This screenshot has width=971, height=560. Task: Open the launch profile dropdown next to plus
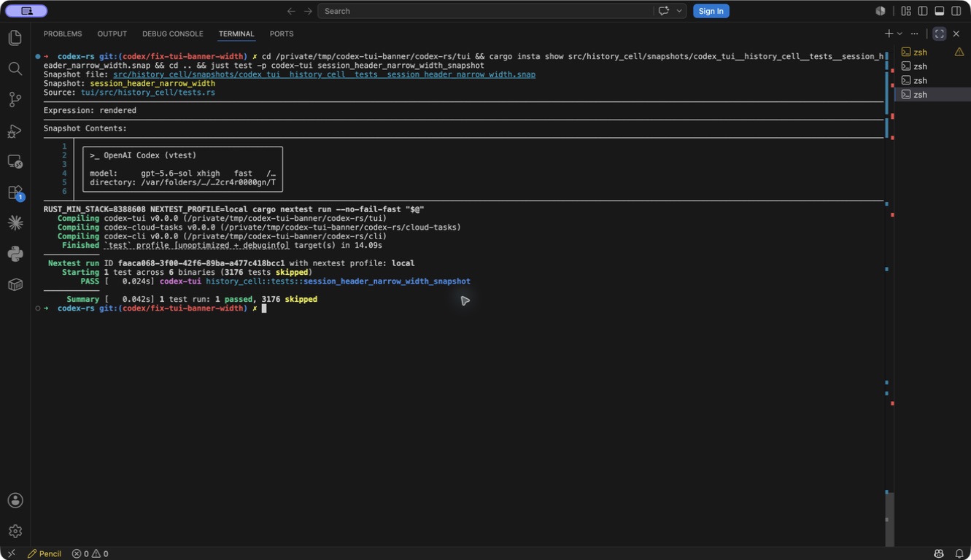click(900, 34)
